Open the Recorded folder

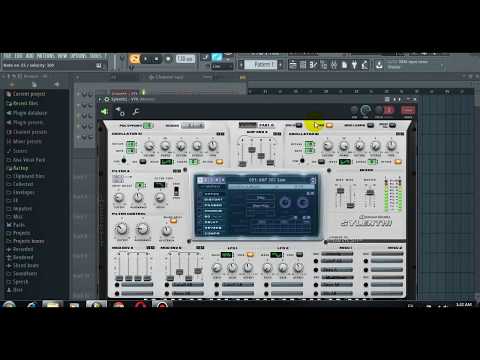pos(20,249)
